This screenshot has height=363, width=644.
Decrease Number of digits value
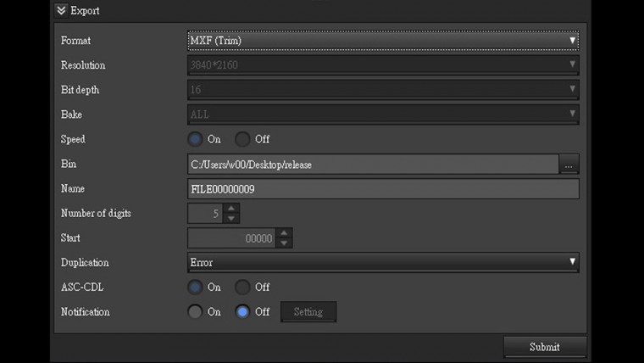[x=232, y=219]
